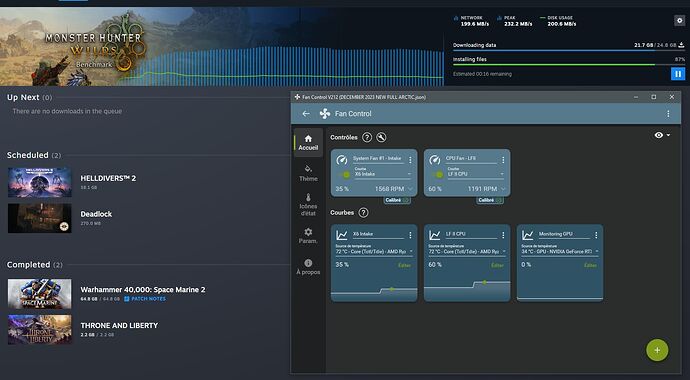Click Éditer on the LF II CPU curve
This screenshot has width=690, height=380.
(497, 265)
